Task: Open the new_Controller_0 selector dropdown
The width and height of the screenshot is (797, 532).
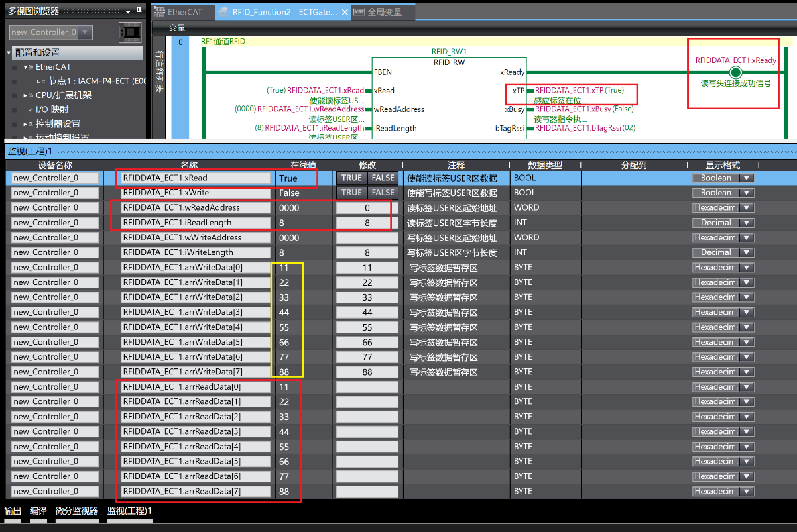Action: [86, 32]
